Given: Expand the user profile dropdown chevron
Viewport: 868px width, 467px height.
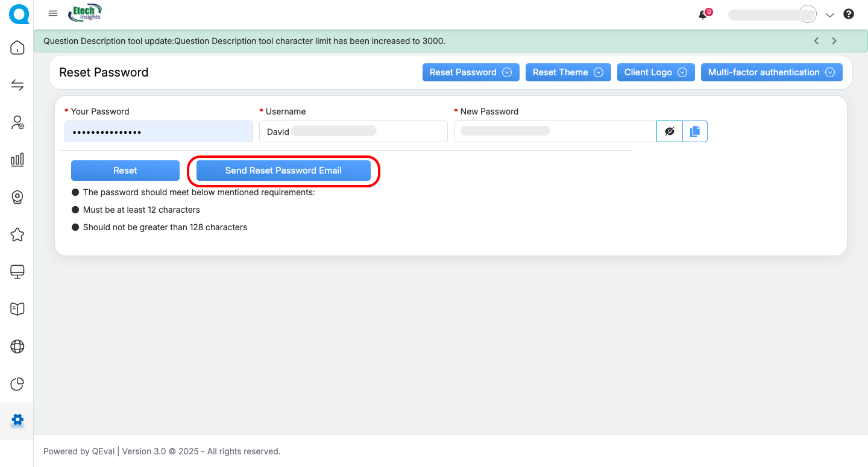Looking at the screenshot, I should coord(829,15).
